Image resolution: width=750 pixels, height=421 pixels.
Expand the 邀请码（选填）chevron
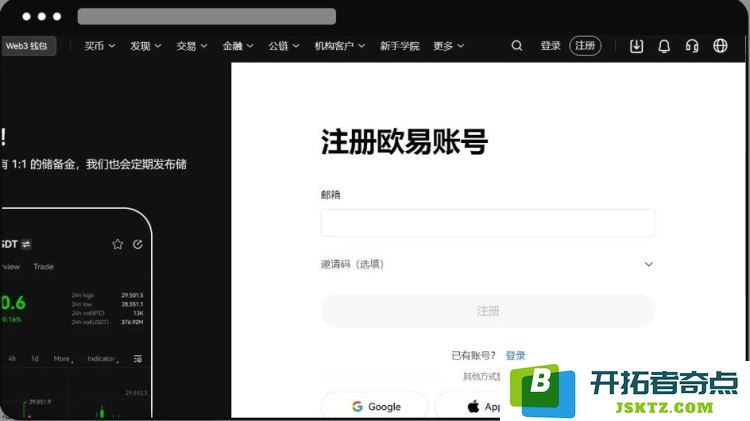pos(649,264)
